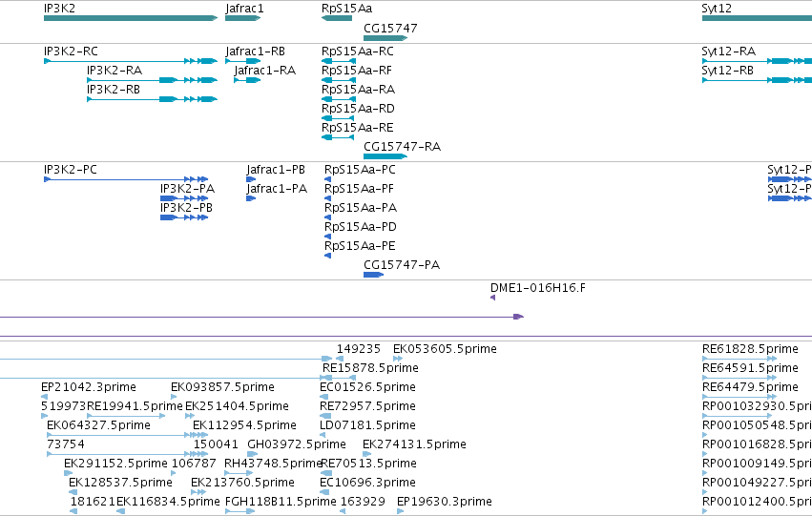Select protein IP3K2-PB
This screenshot has height=516, width=812.
click(x=184, y=217)
